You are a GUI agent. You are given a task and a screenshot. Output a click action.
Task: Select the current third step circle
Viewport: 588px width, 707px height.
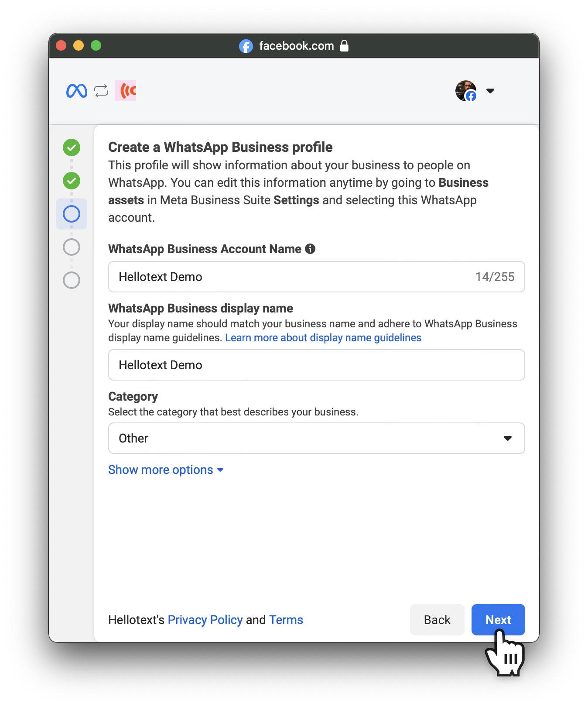72,214
